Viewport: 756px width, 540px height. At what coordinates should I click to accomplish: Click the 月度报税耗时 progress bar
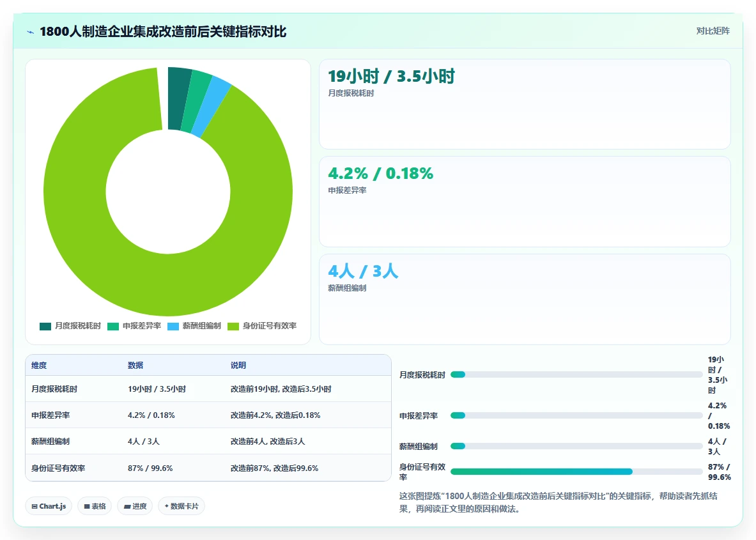[x=576, y=374]
